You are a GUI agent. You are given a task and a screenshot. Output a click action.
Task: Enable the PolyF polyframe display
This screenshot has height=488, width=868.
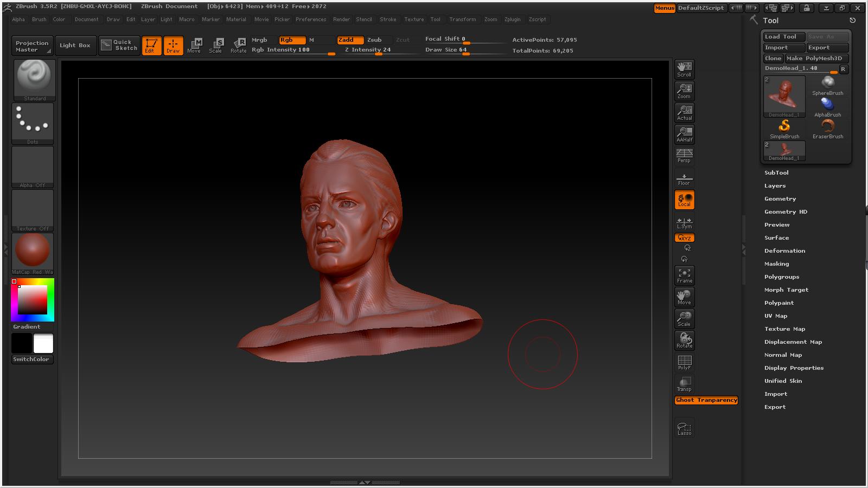pos(684,363)
